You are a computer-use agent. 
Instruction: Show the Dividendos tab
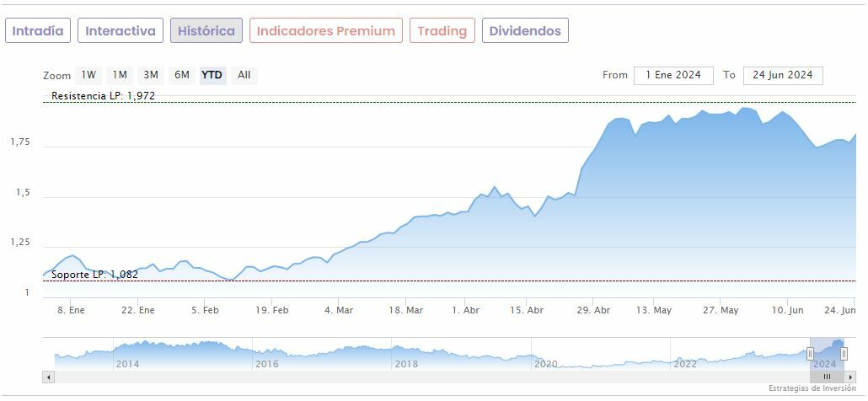coord(525,31)
